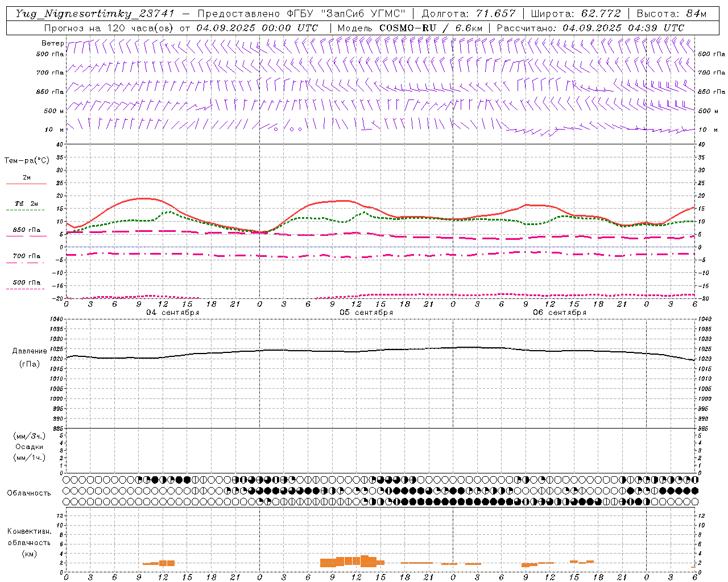Image resolution: width=728 pixels, height=582 pixels.
Task: Click the 850 гПа temperature legend label
Action: pyautogui.click(x=27, y=230)
